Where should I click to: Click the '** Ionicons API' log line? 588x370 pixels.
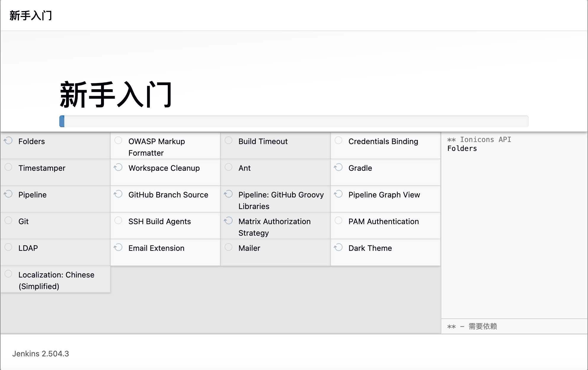(x=479, y=139)
